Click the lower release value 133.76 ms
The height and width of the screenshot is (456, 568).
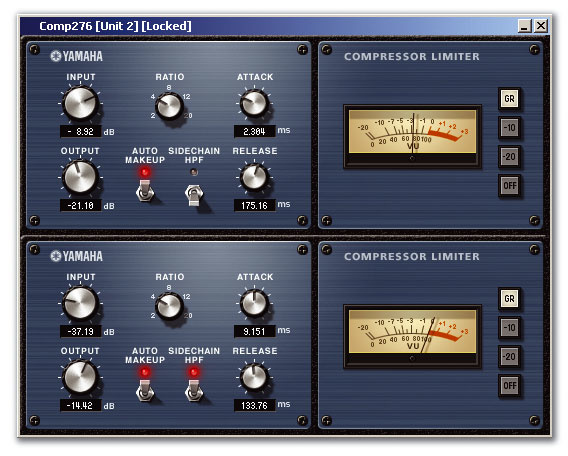255,405
